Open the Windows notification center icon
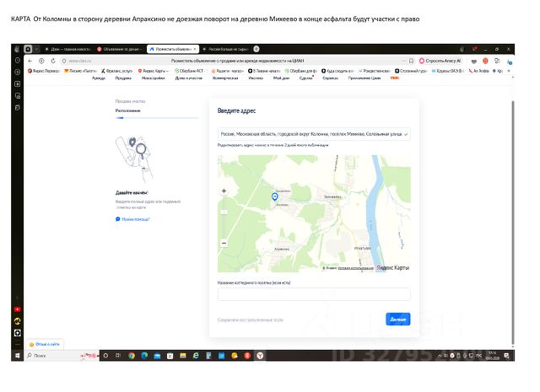 pyautogui.click(x=506, y=356)
